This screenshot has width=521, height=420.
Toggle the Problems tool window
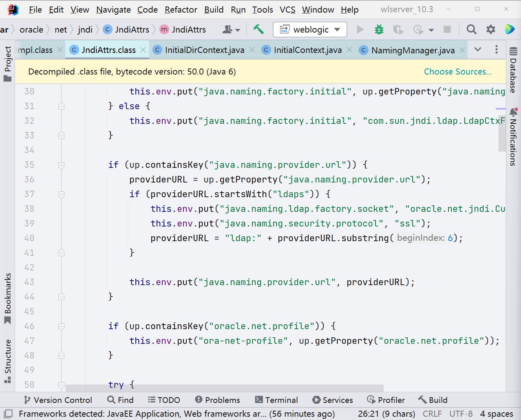tap(217, 400)
